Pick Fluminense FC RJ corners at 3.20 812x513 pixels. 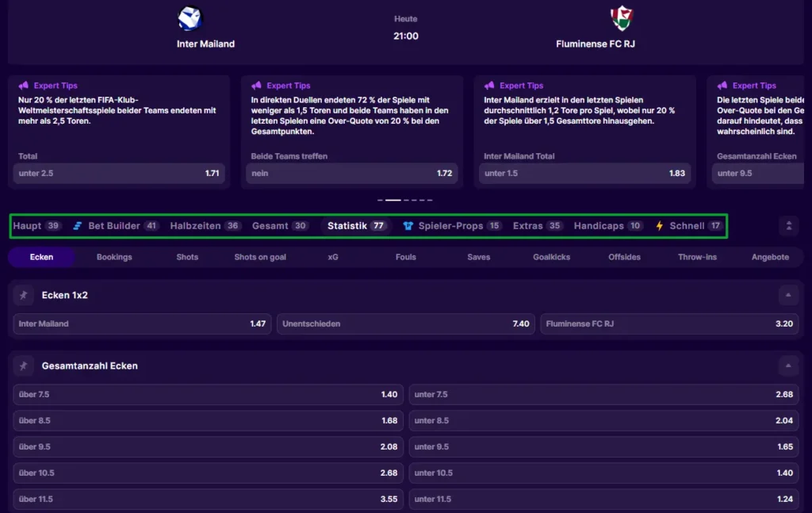[x=669, y=324]
